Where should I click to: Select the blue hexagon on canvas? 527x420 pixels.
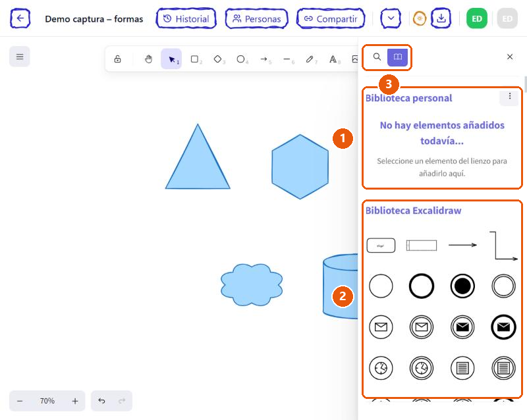coord(300,167)
